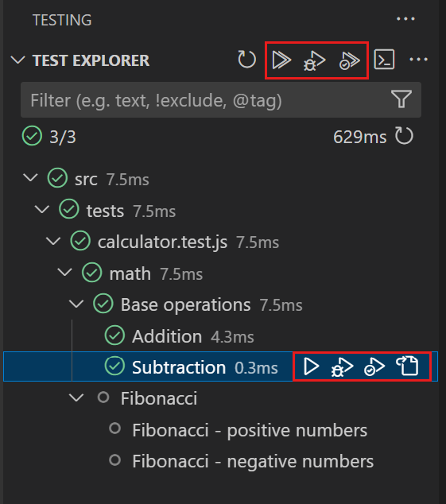Screen dimensions: 446x504
Task: Collapse the TEST EXPLORER section
Action: pos(17,60)
